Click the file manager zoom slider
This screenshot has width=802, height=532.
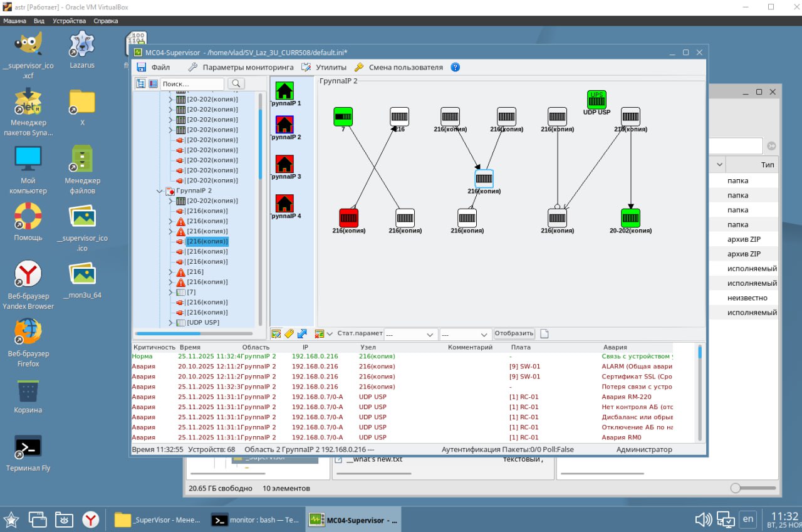(x=736, y=488)
